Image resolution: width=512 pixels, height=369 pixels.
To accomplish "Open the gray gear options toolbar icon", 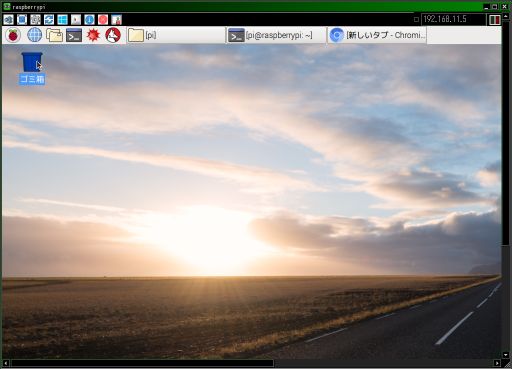I will pyautogui.click(x=35, y=20).
